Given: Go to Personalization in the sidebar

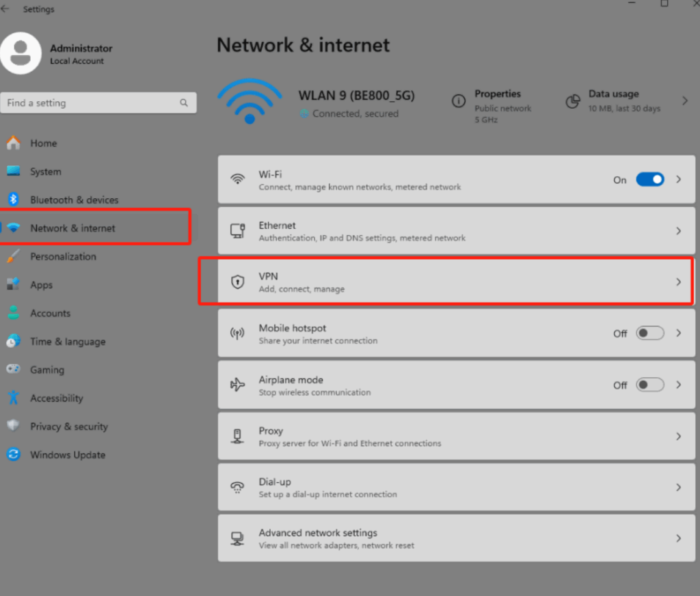Looking at the screenshot, I should point(63,256).
